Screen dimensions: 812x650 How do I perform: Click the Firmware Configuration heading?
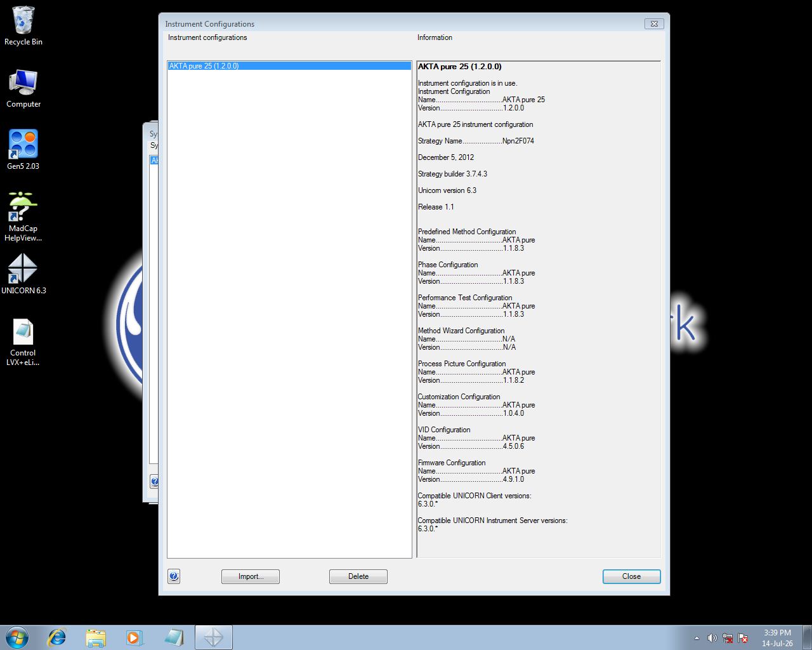pos(451,463)
